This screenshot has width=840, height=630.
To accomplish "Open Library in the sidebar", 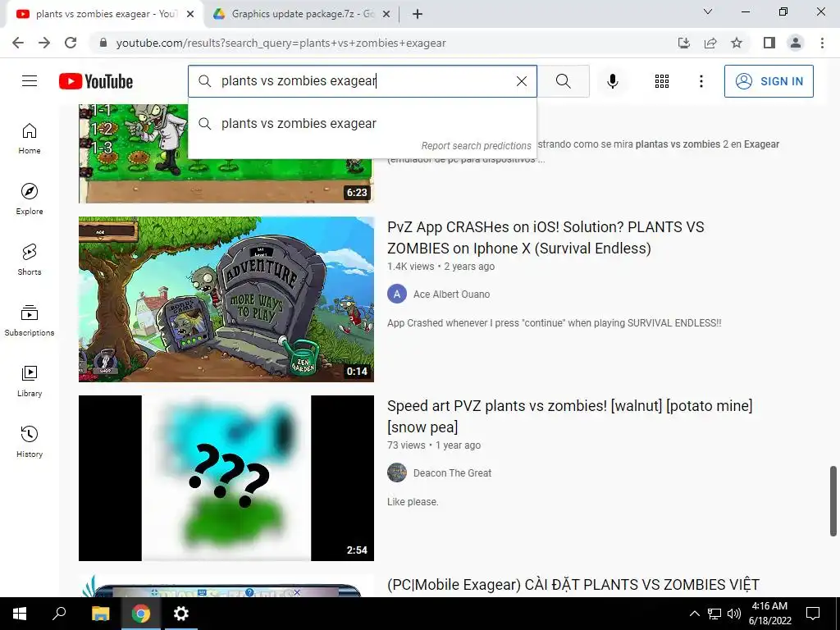I will point(30,381).
